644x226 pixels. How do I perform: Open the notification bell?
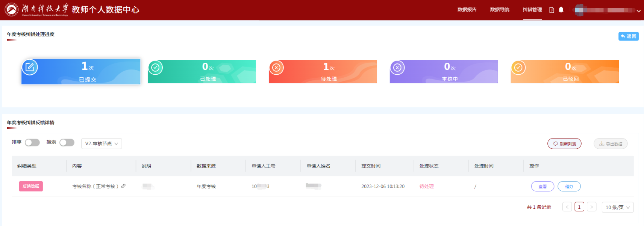point(561,10)
